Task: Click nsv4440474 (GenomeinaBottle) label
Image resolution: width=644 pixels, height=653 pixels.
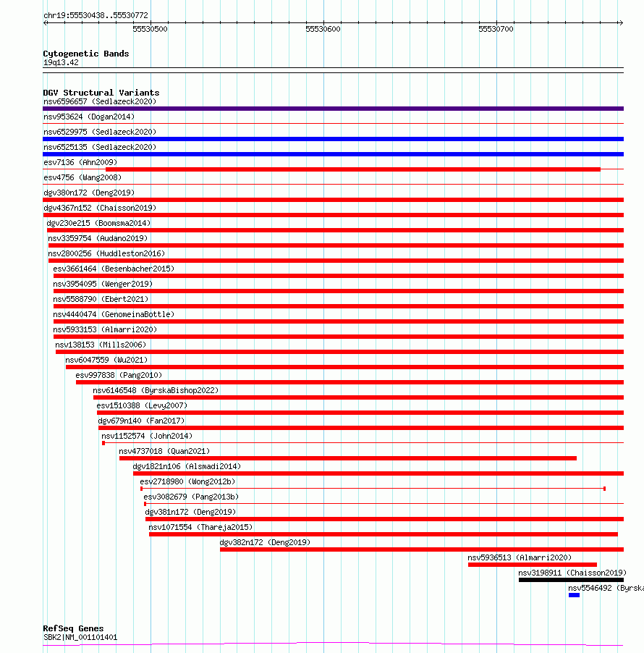Action: pyautogui.click(x=114, y=314)
